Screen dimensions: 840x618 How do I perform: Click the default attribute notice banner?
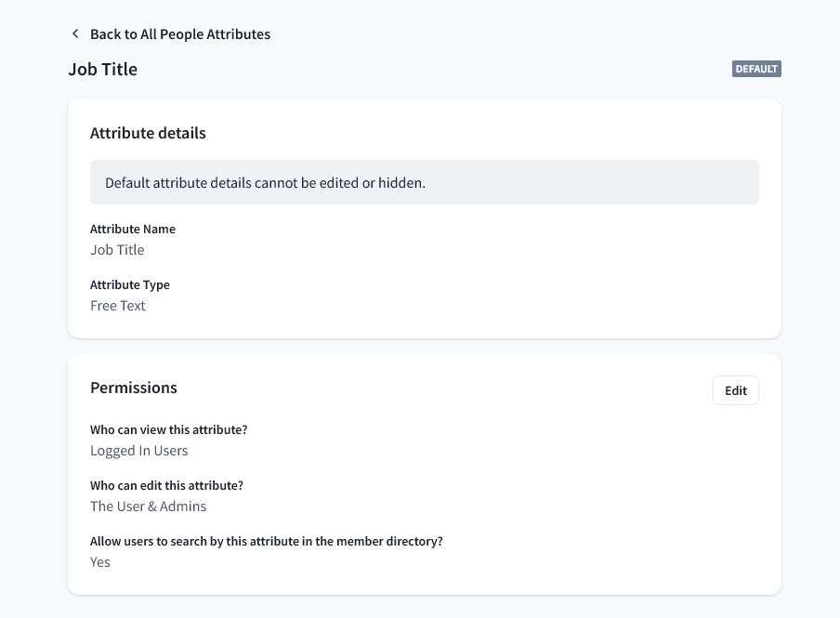click(x=424, y=183)
